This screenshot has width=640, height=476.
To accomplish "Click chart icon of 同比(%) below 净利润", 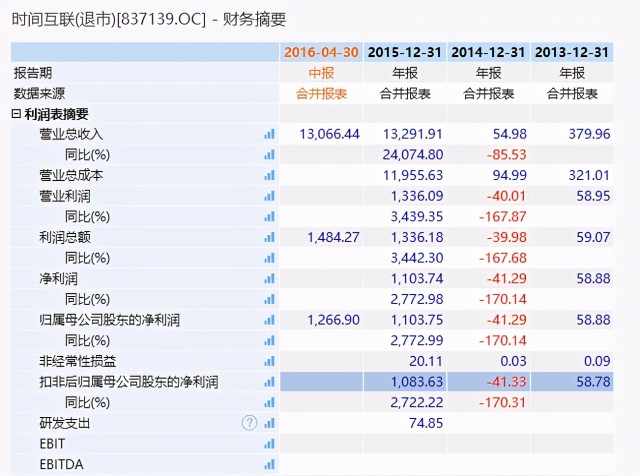I will pos(269,299).
